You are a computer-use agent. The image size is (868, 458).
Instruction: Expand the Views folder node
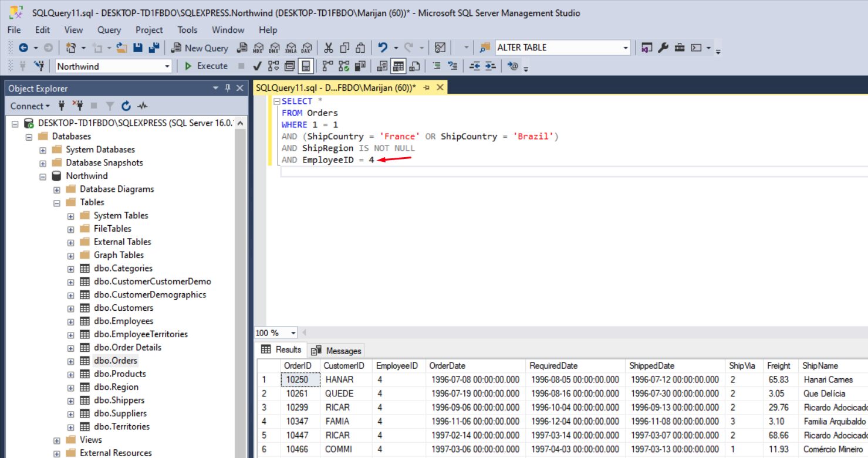coord(56,440)
